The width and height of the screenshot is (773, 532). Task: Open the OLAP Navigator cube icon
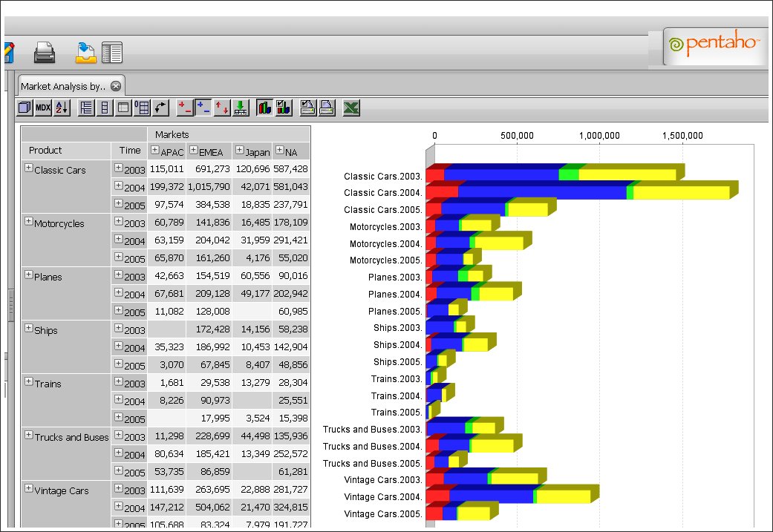pyautogui.click(x=25, y=108)
